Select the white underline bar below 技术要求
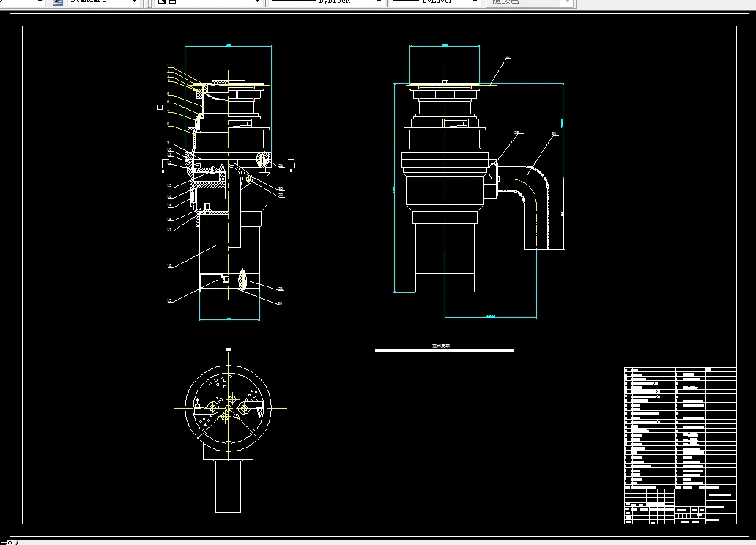 445,351
